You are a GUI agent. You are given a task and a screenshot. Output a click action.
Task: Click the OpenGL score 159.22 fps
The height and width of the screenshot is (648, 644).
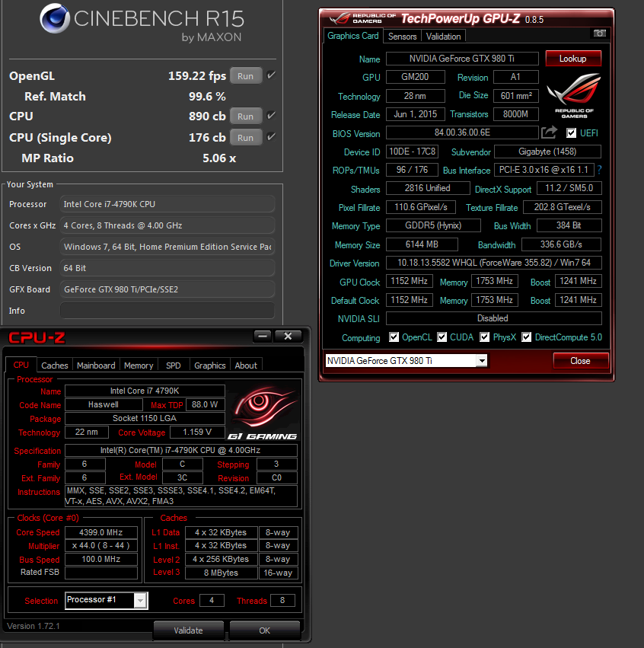(197, 75)
